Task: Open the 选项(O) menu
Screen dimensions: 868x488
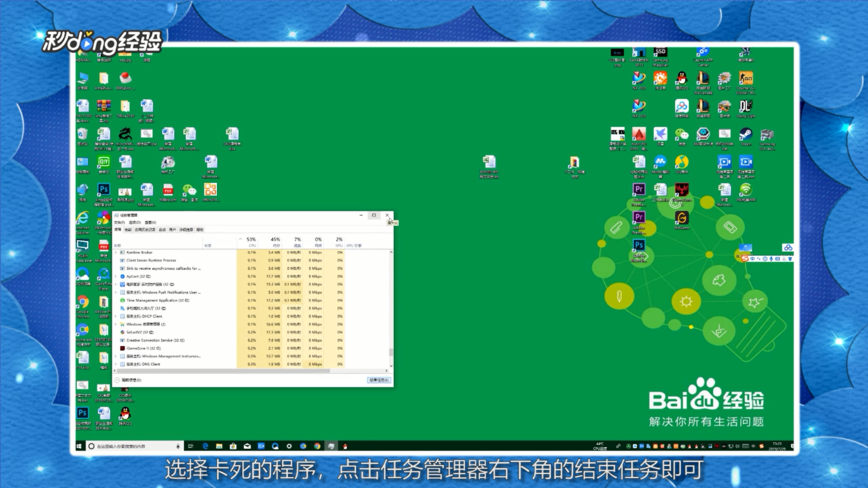Action: (134, 222)
